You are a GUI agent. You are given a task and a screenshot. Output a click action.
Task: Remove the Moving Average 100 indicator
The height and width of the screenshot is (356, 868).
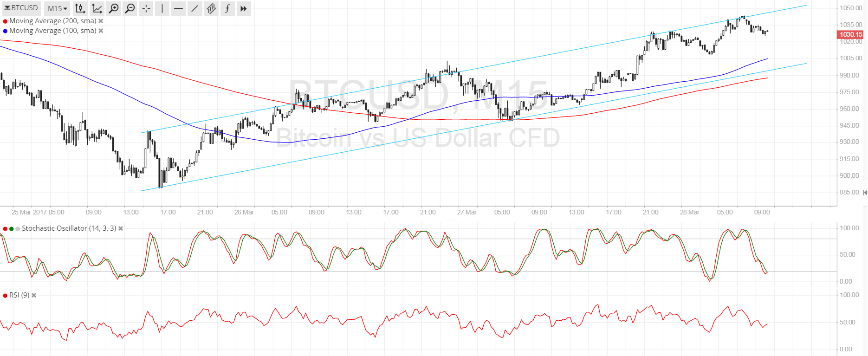coord(101,31)
